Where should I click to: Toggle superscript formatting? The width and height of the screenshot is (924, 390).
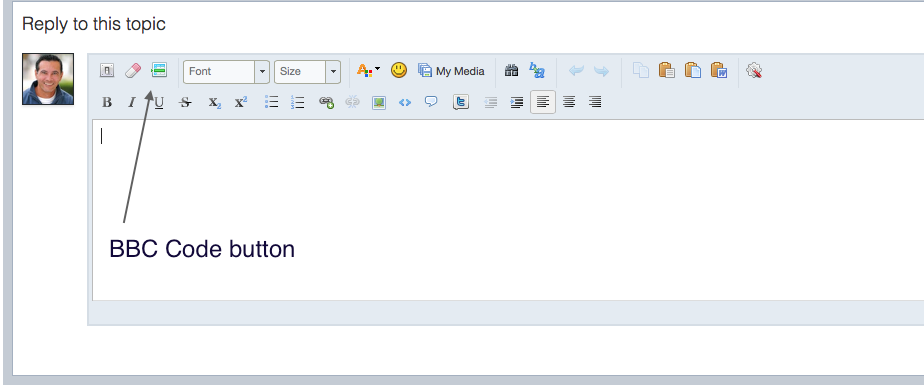241,102
